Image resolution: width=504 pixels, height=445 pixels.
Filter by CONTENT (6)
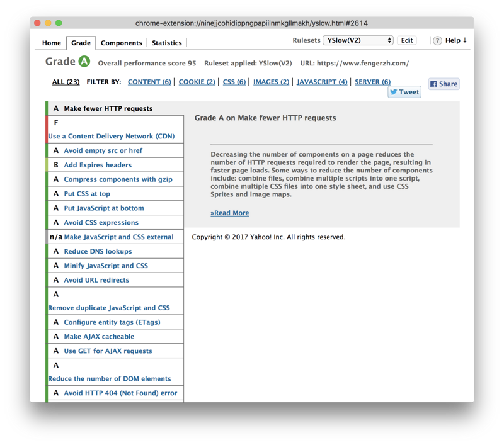pos(149,82)
